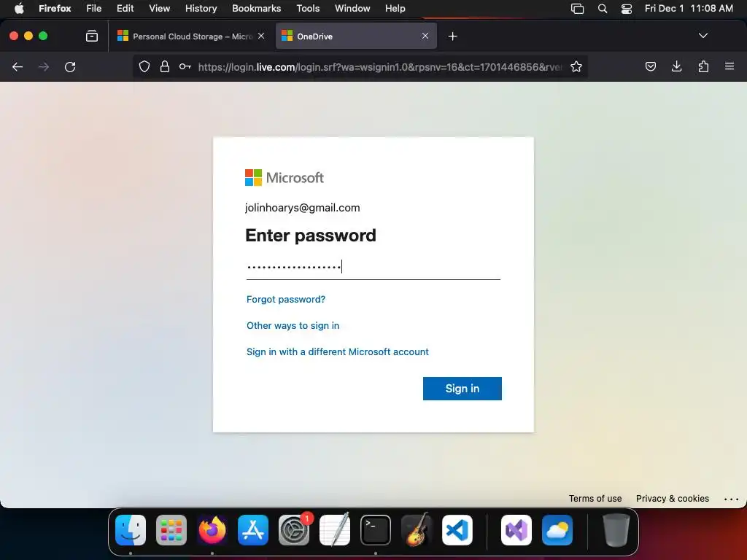Open Spotlight search in menu bar
This screenshot has height=560, width=747.
603,9
